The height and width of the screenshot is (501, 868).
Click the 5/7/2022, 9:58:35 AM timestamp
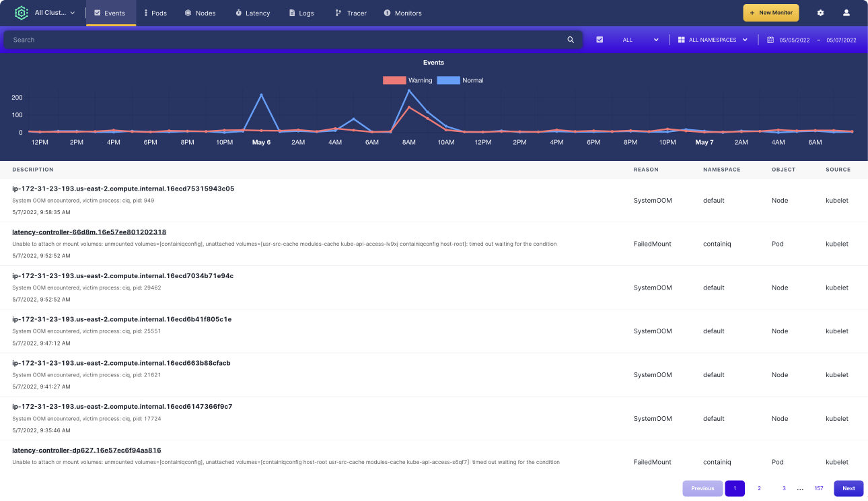coord(41,212)
